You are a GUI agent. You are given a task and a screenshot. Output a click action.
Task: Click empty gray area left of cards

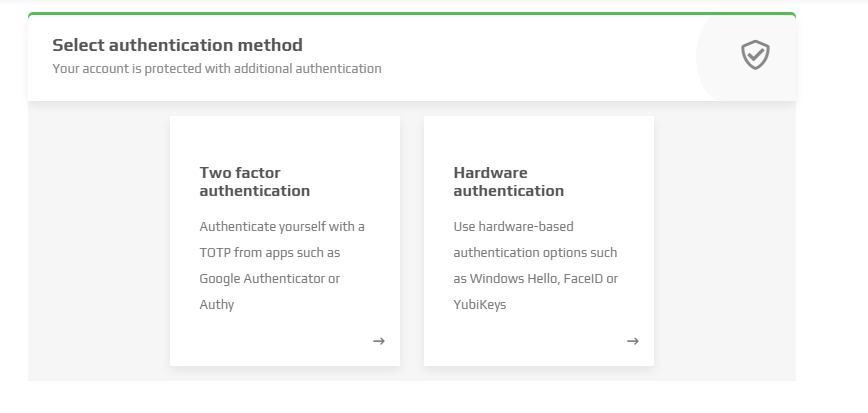pyautogui.click(x=98, y=240)
